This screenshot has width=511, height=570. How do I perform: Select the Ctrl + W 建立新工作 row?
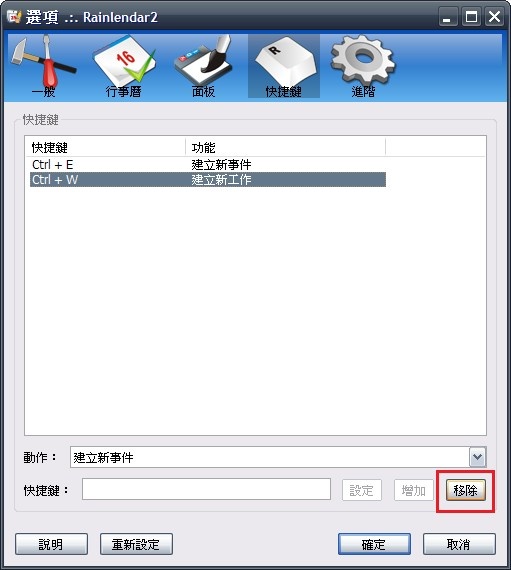(x=208, y=180)
